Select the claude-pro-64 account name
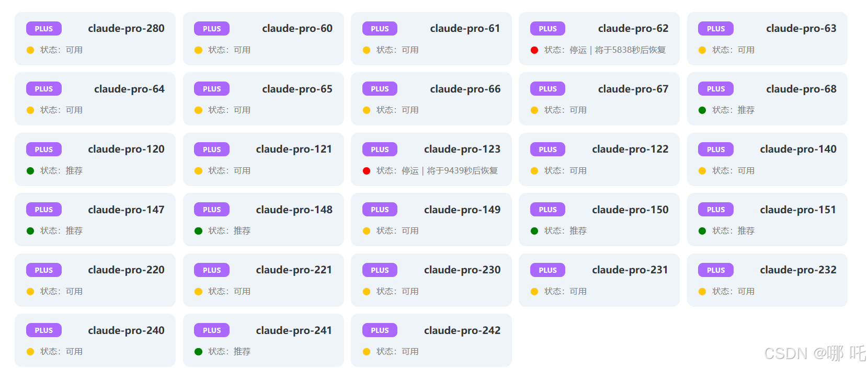 pyautogui.click(x=129, y=89)
